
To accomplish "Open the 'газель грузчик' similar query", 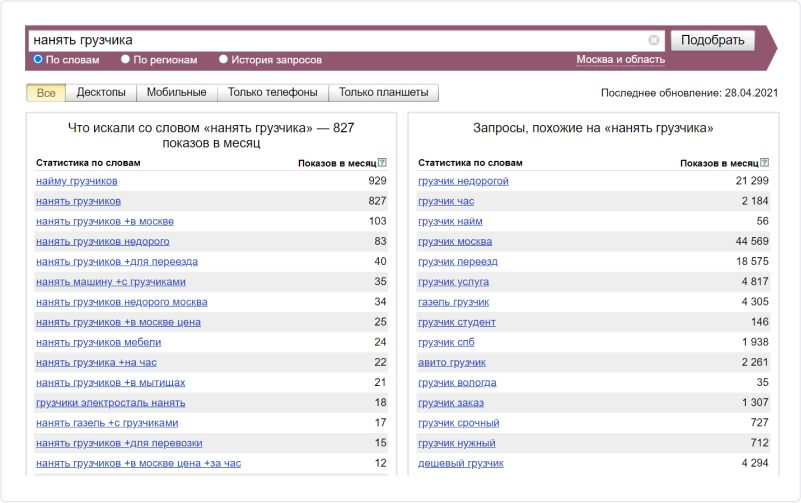I will [x=453, y=302].
